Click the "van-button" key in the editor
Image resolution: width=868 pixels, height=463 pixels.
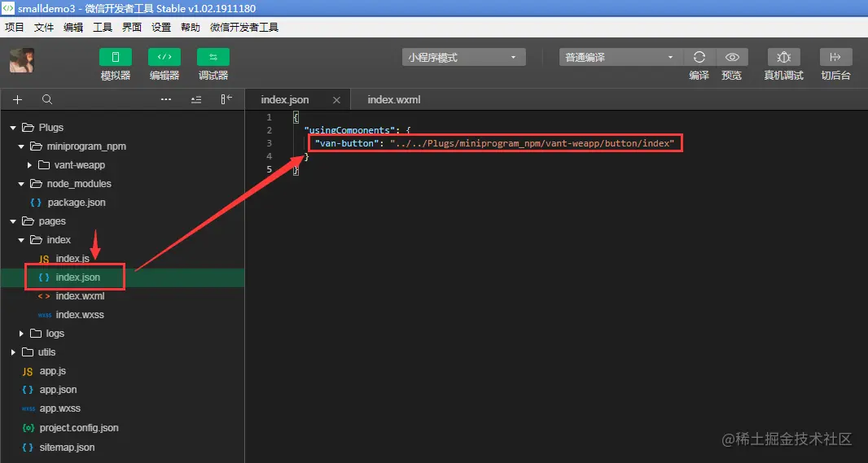[x=347, y=144]
